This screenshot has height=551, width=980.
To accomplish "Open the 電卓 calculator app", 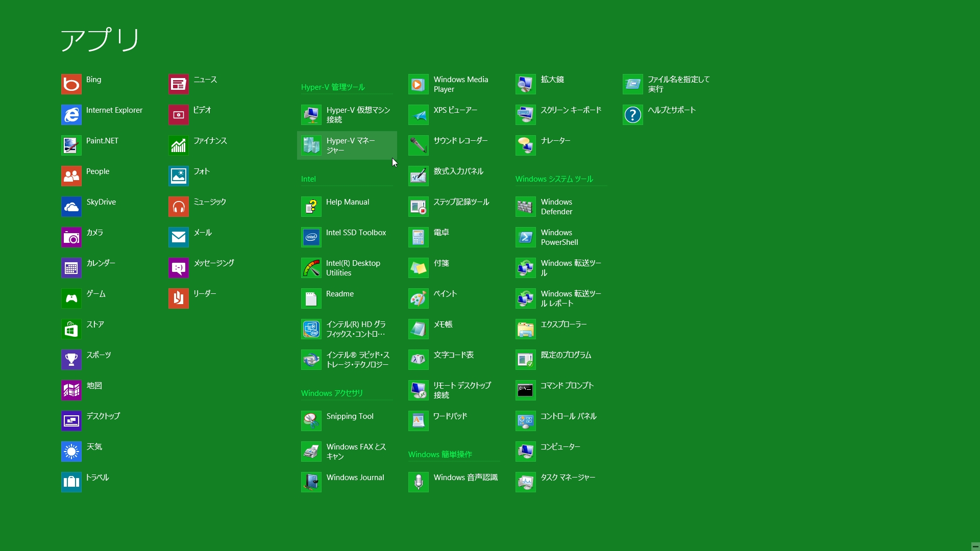I will point(419,237).
